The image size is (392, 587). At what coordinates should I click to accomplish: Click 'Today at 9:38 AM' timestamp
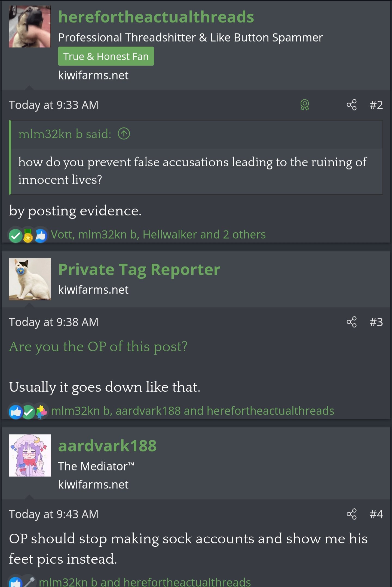53,322
